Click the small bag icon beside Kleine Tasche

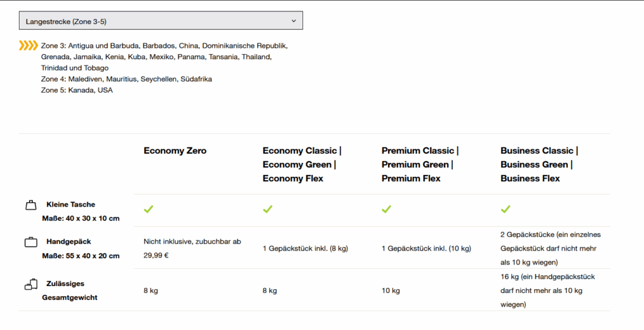pyautogui.click(x=30, y=205)
